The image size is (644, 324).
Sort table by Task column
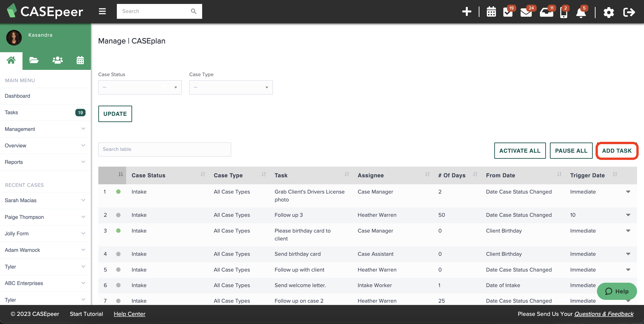[x=347, y=174]
